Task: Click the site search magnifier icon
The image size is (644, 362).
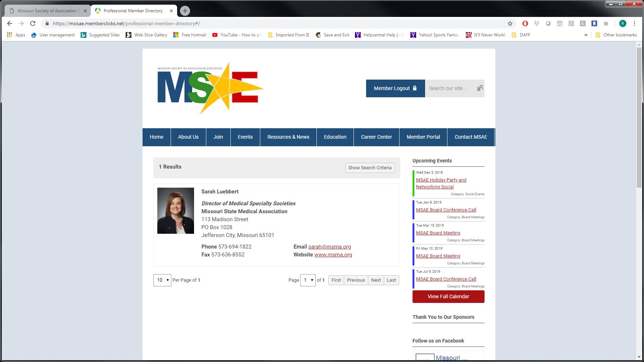Action: pyautogui.click(x=480, y=88)
